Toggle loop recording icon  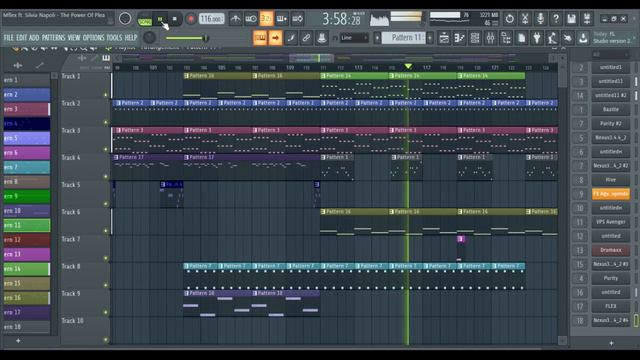pyautogui.click(x=298, y=19)
